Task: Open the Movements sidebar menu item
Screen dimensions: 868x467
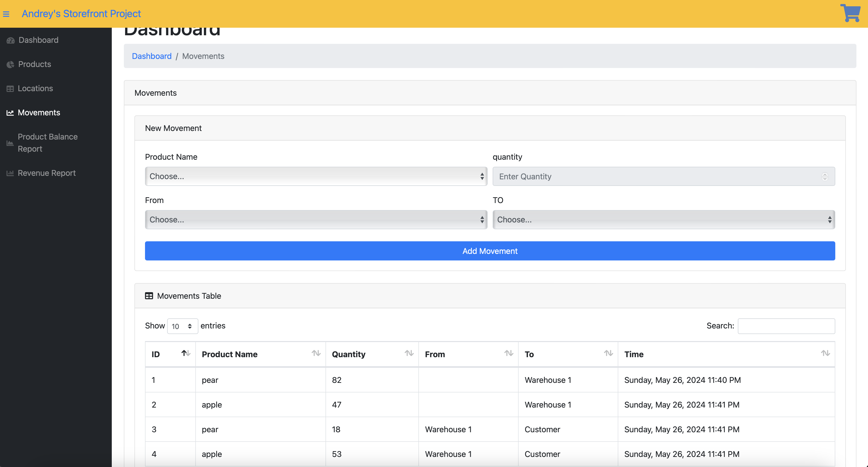Action: click(x=39, y=113)
